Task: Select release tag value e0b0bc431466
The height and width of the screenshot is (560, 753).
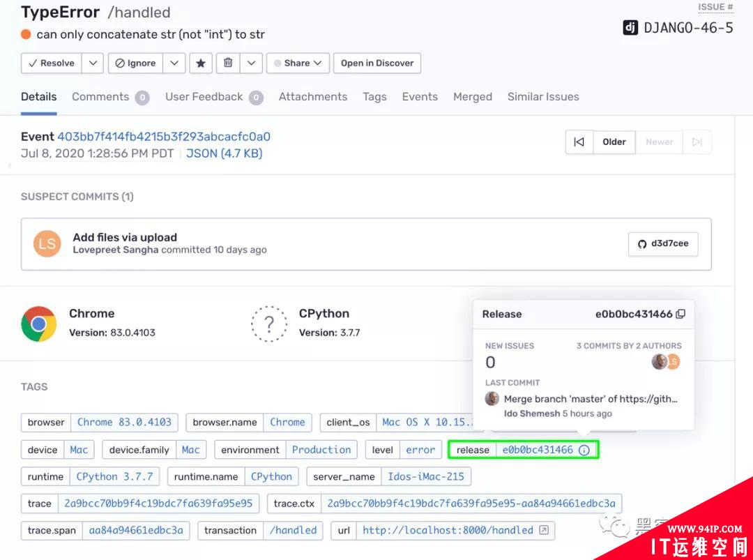Action: pyautogui.click(x=538, y=450)
